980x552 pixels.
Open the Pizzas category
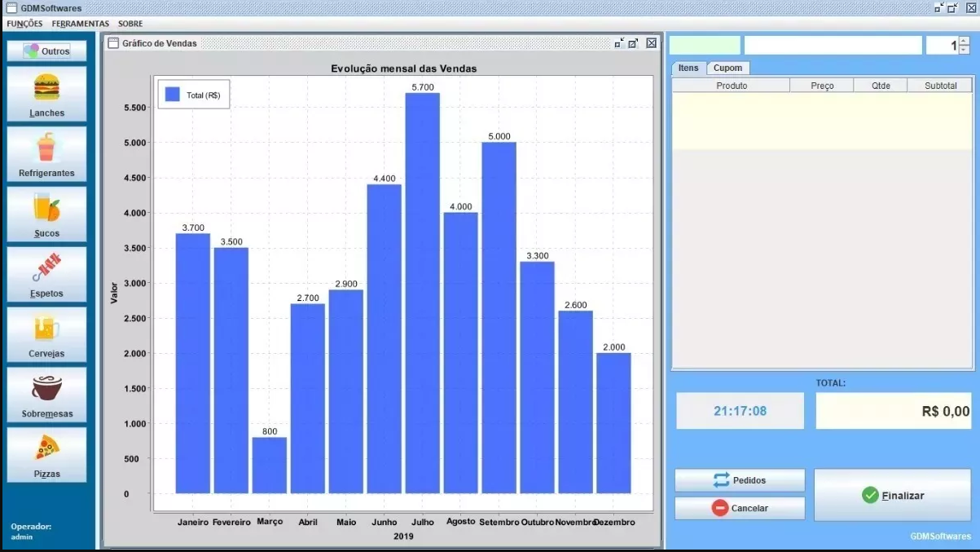pos(46,455)
